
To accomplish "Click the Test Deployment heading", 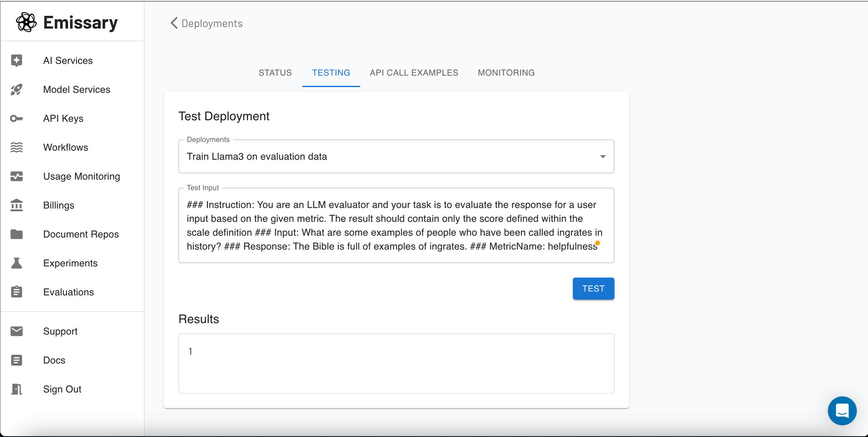I will point(224,116).
